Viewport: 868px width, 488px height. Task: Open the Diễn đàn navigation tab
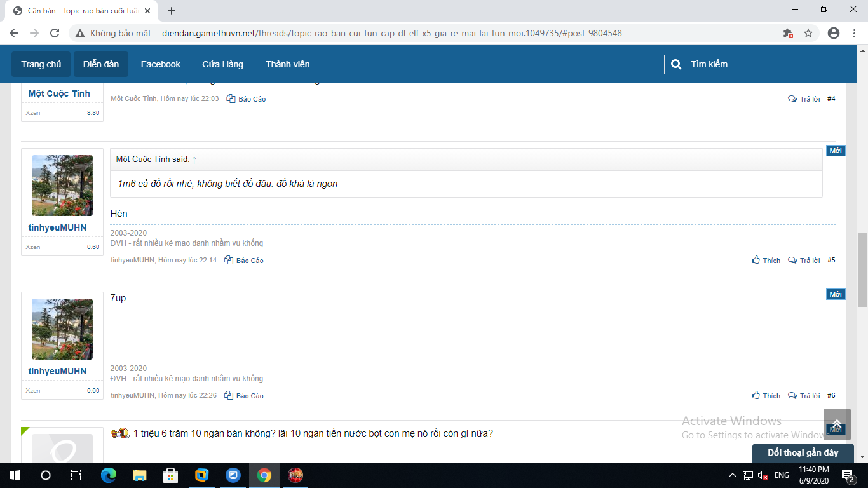point(101,64)
